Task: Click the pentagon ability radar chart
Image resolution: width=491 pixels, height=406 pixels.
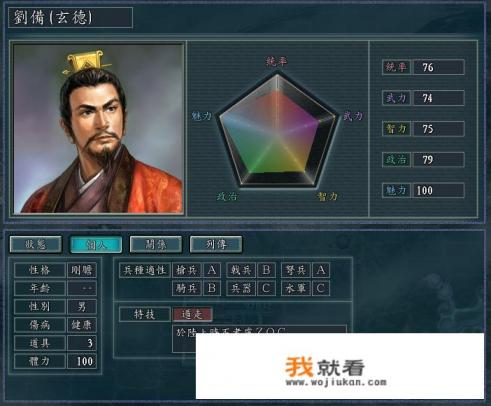Action: click(x=277, y=130)
